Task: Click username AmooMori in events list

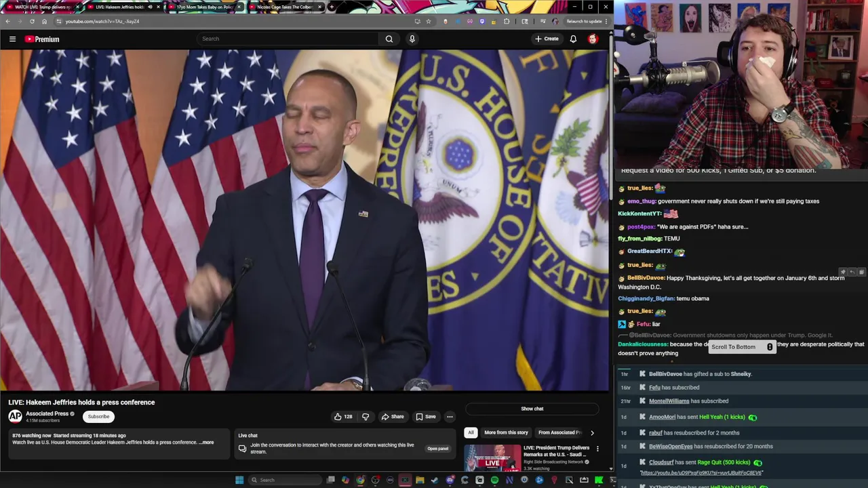Action: [x=662, y=418]
